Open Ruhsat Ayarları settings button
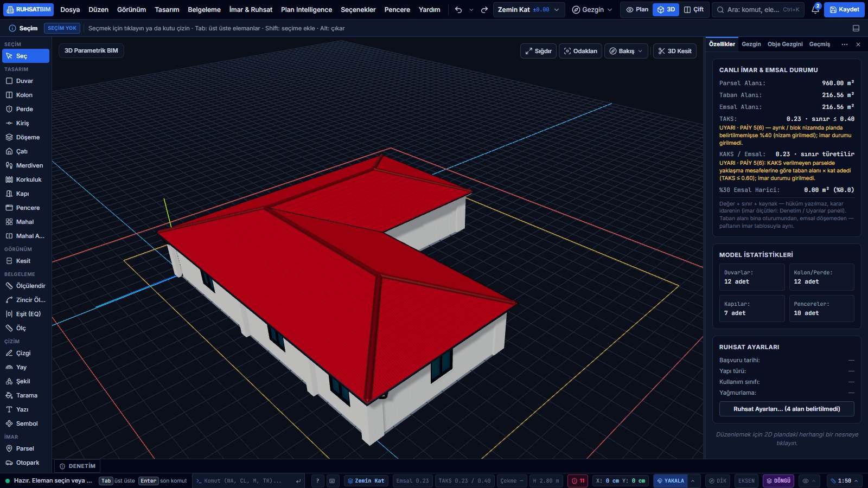 click(x=787, y=409)
